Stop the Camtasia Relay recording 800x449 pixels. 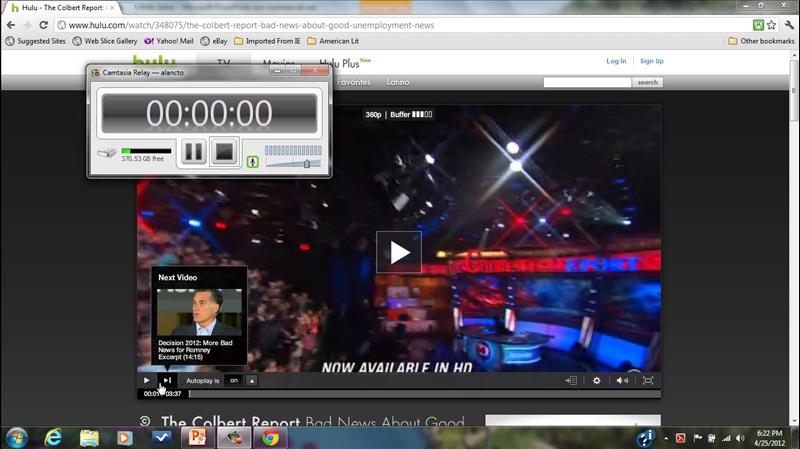[224, 152]
